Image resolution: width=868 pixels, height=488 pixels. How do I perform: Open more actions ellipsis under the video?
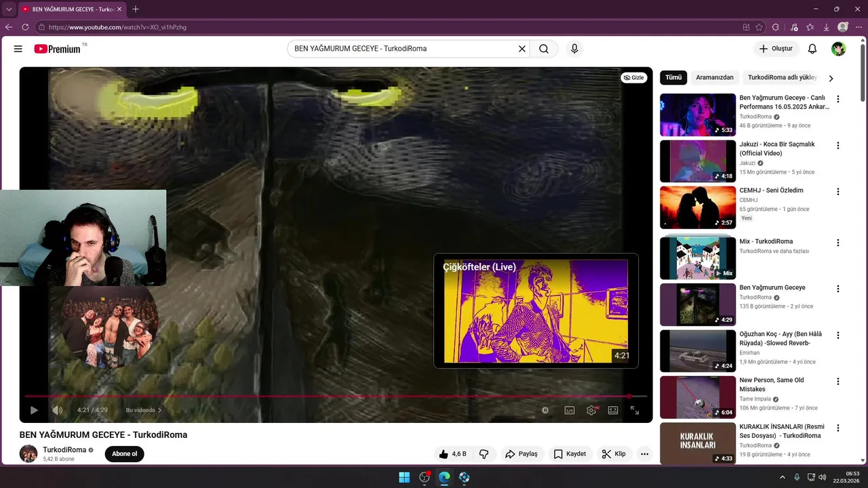[x=644, y=454]
